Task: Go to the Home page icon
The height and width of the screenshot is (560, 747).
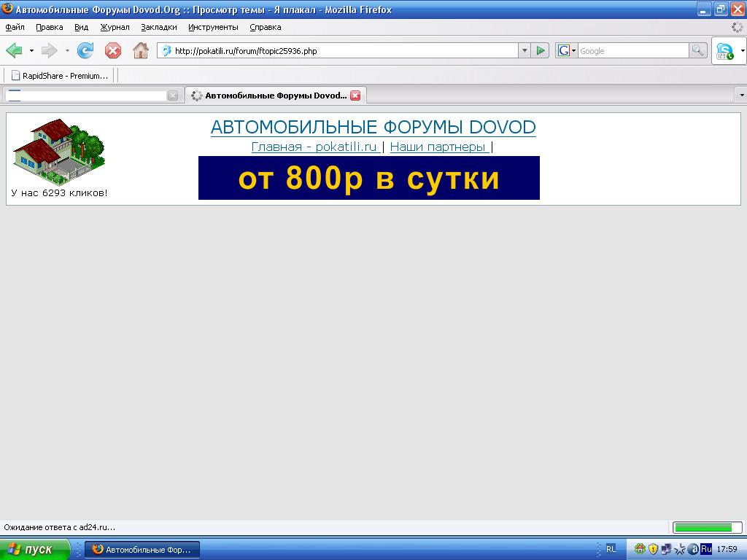Action: tap(140, 50)
